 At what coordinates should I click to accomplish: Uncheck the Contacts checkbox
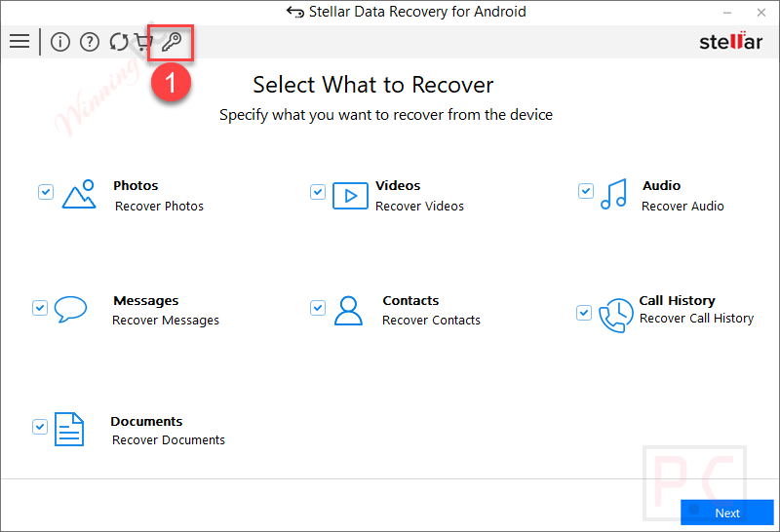pos(318,308)
